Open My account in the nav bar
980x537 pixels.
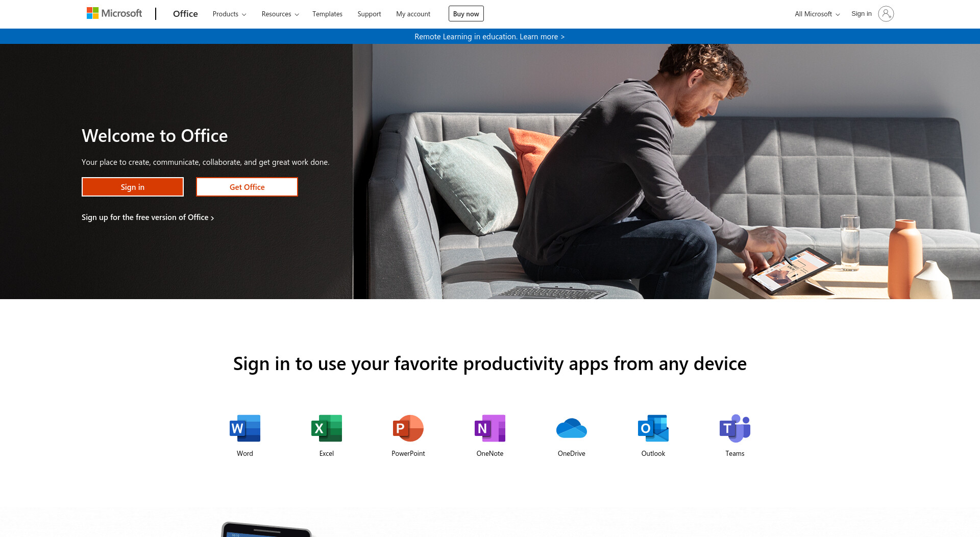tap(413, 14)
